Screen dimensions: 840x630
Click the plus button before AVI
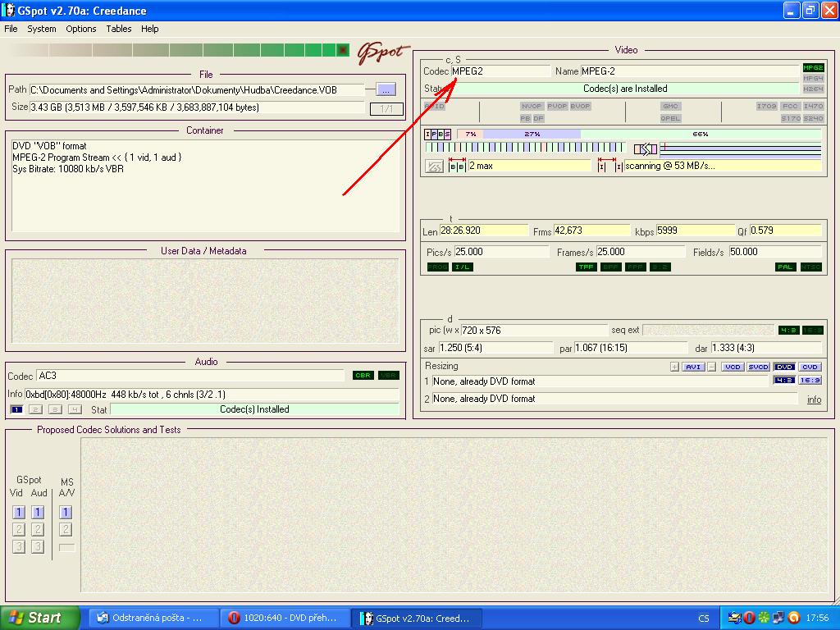tap(674, 367)
